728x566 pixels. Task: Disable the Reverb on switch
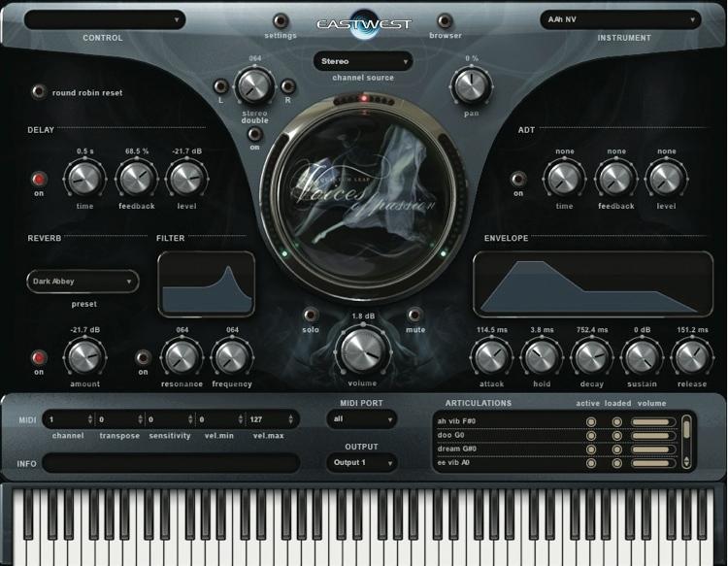tap(39, 357)
